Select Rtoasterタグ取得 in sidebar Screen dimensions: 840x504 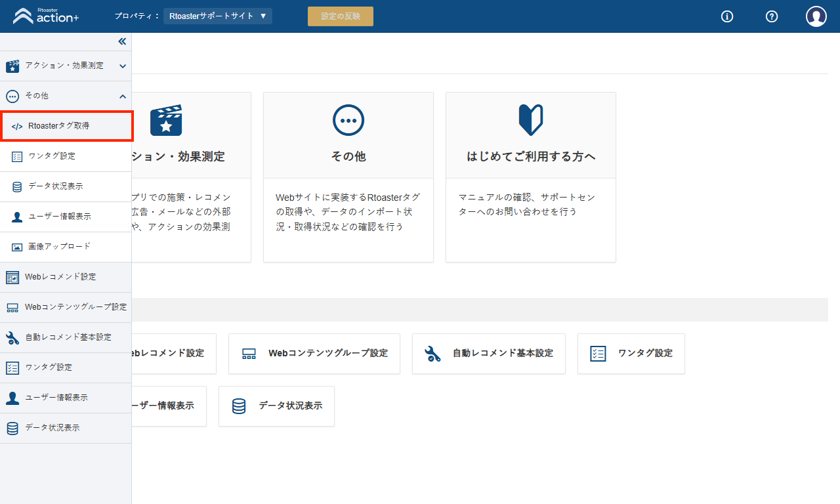(x=67, y=126)
